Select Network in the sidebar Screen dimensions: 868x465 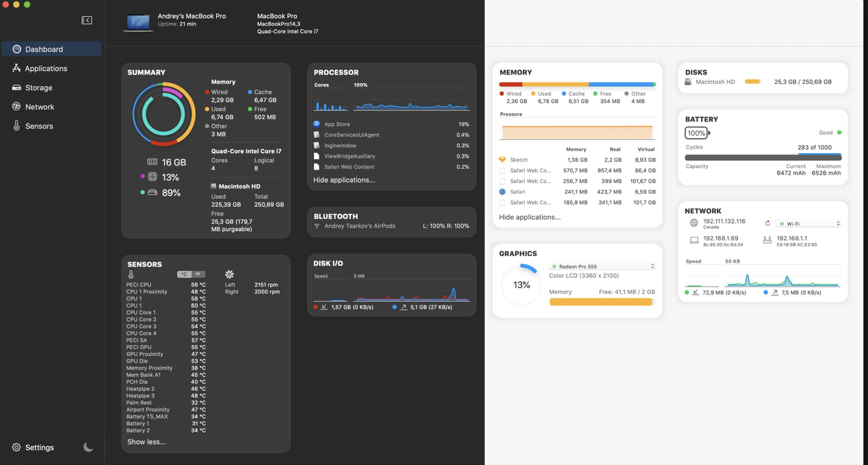(x=40, y=107)
